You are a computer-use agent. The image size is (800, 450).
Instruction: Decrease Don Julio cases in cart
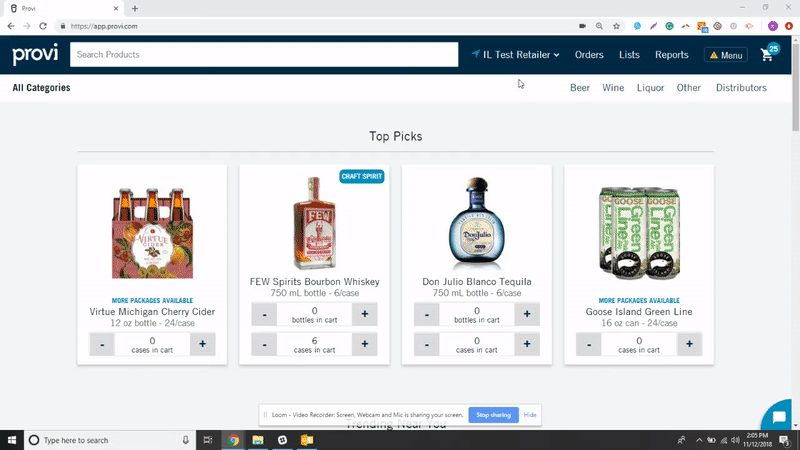coord(427,344)
